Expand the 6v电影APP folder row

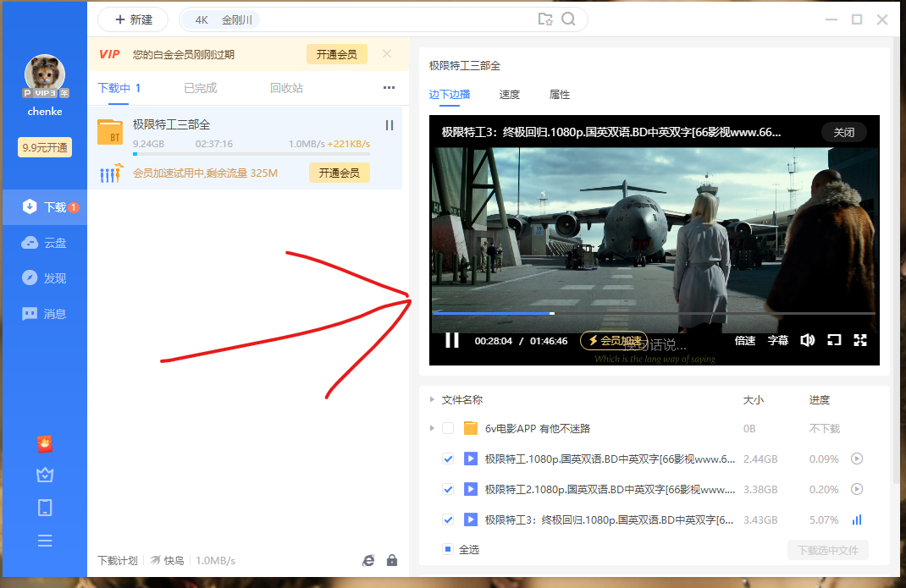[432, 428]
